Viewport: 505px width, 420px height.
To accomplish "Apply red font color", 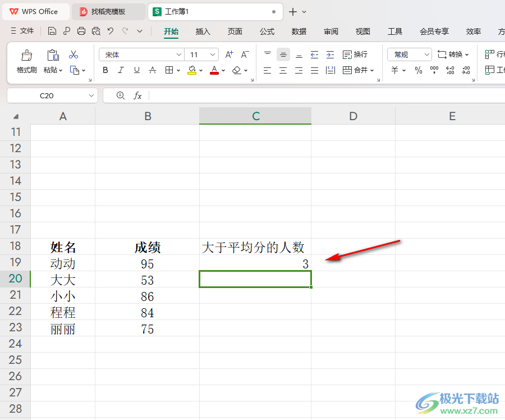I will [214, 70].
